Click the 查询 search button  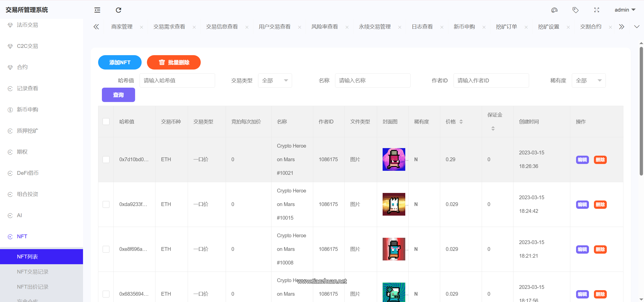118,95
